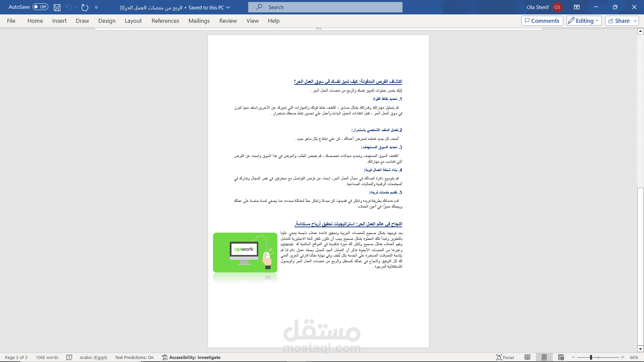Expand the Share button dropdown arrow

(635, 21)
